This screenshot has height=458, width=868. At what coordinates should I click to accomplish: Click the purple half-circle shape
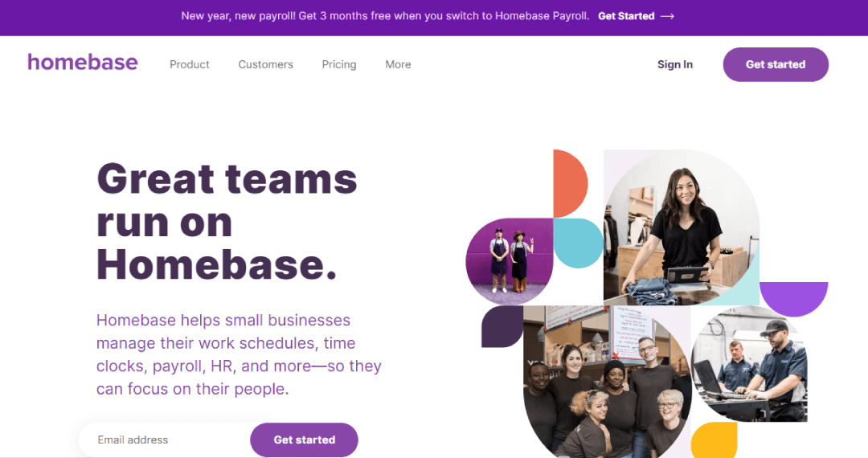click(794, 299)
